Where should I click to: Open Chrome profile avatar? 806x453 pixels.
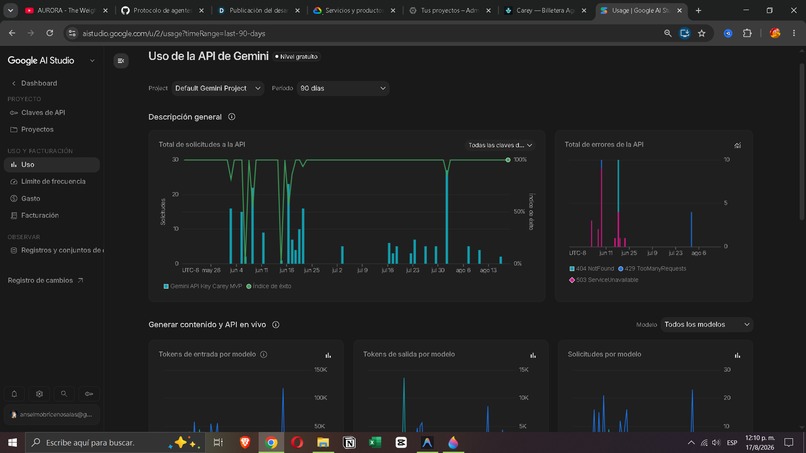tap(775, 33)
